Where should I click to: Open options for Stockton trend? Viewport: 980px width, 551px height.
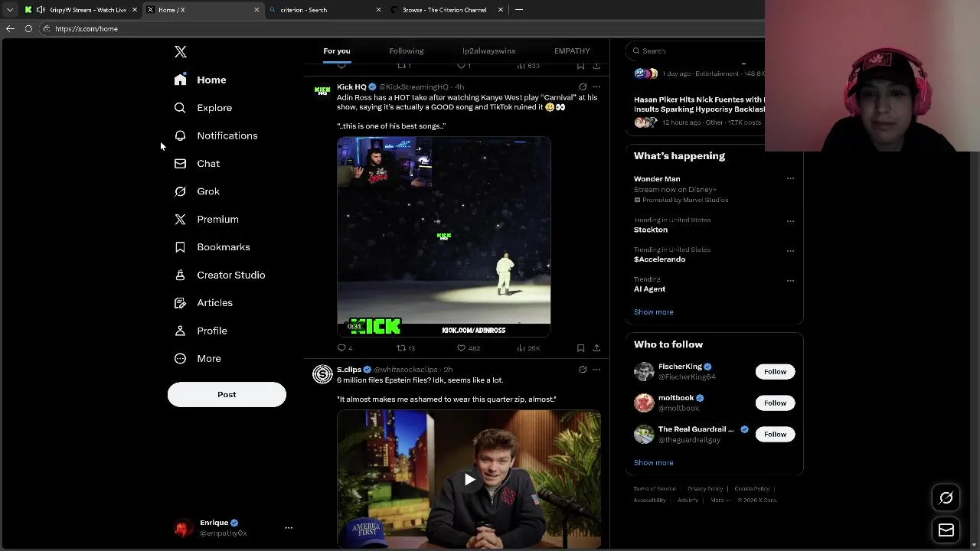pyautogui.click(x=790, y=222)
